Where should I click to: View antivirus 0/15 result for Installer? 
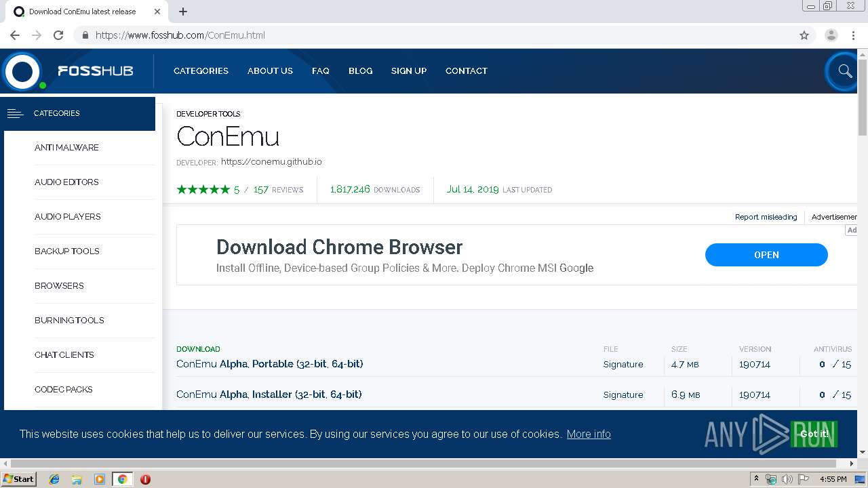coord(835,394)
